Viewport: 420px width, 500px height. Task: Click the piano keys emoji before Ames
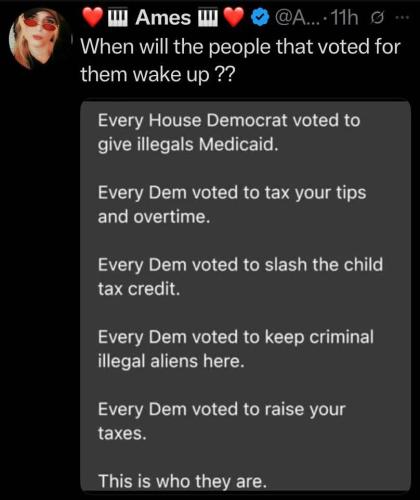click(118, 18)
